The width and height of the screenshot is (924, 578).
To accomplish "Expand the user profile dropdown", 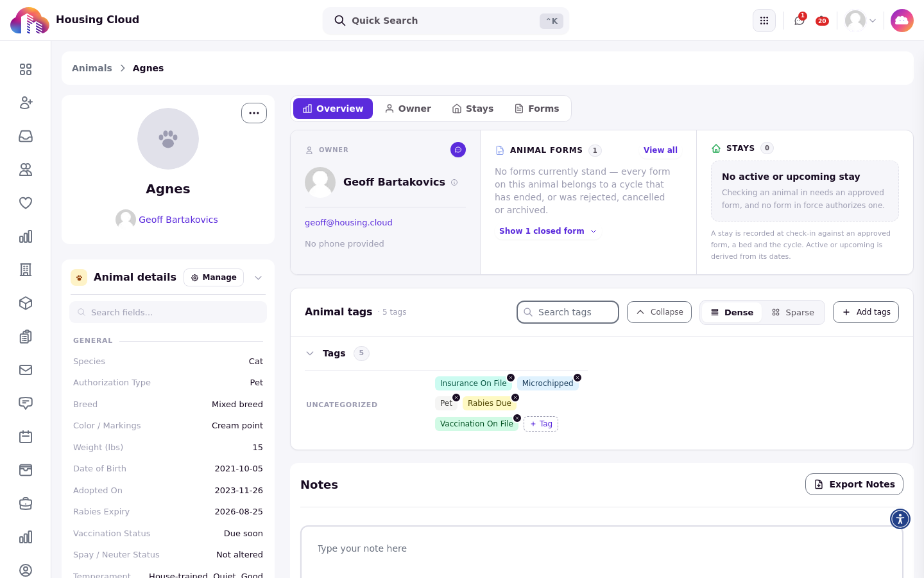I will (x=860, y=21).
